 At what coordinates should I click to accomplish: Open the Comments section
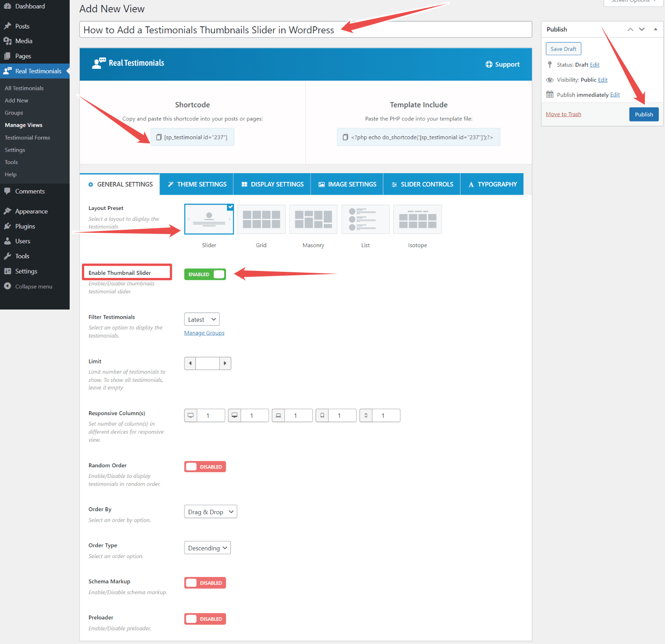tap(29, 191)
